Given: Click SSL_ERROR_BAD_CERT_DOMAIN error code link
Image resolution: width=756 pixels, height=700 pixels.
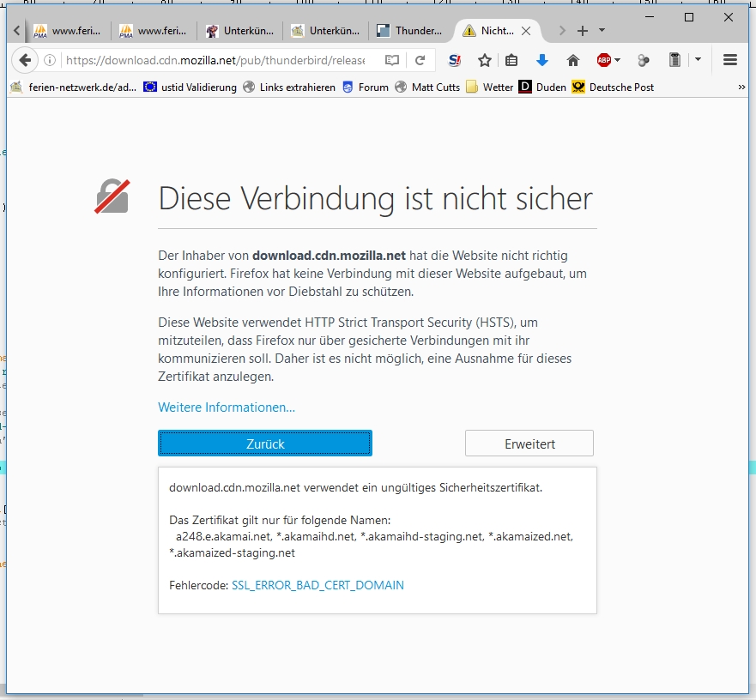Looking at the screenshot, I should pos(318,585).
